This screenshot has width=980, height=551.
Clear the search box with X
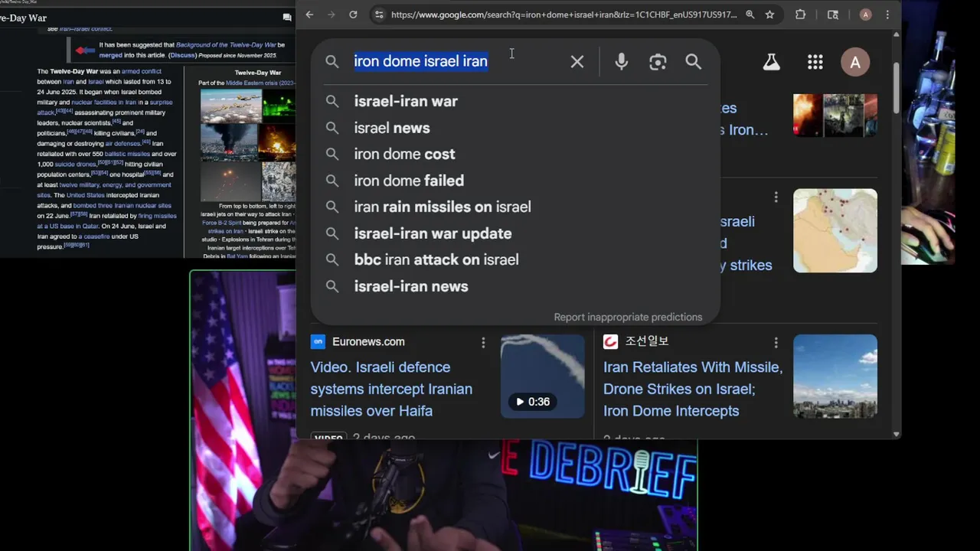click(577, 62)
